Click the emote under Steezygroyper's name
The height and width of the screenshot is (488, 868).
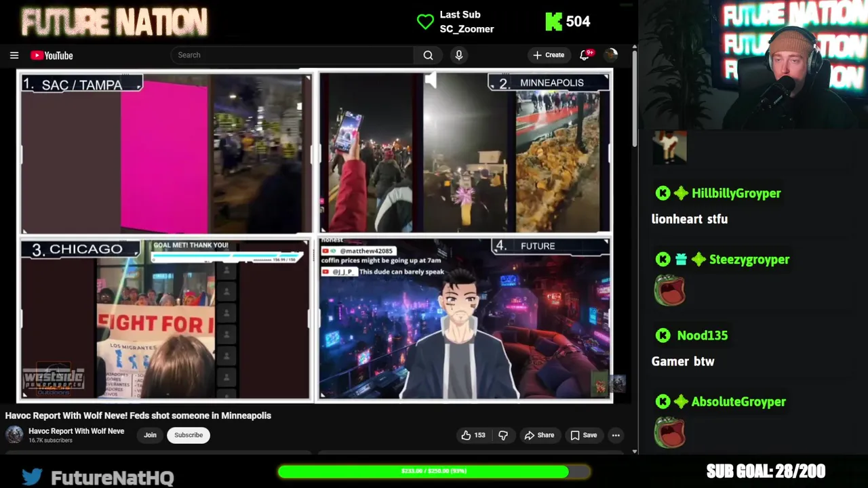pyautogui.click(x=669, y=291)
